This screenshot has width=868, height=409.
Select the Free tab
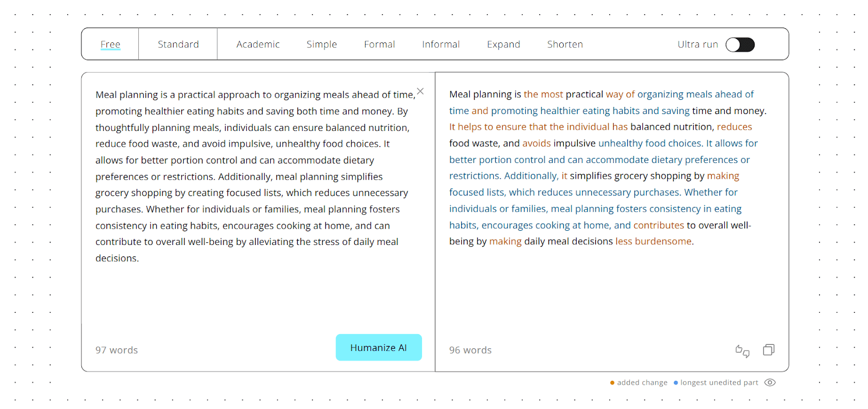111,45
